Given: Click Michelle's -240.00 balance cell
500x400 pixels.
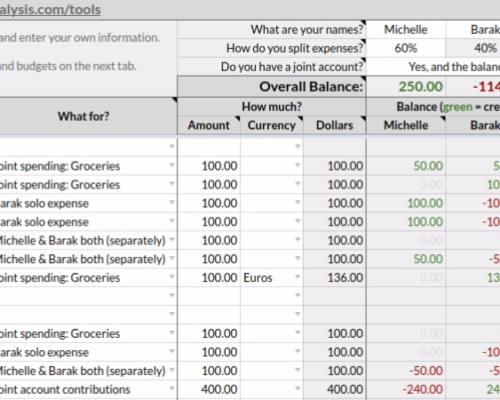Looking at the screenshot, I should (406, 389).
